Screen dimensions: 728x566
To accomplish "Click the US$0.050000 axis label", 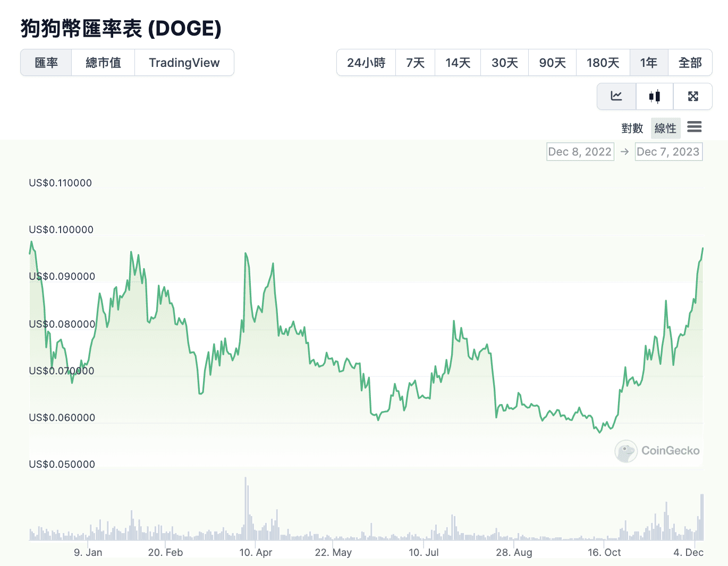I will click(62, 464).
